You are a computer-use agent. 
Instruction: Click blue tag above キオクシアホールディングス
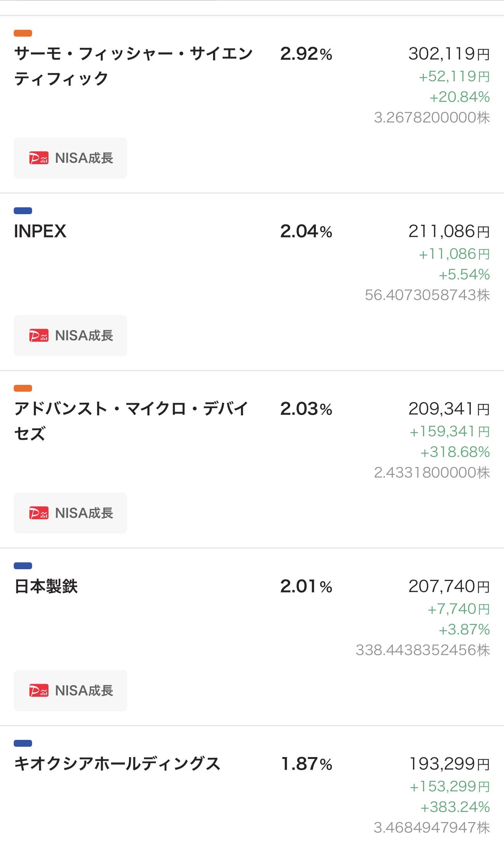(x=23, y=743)
